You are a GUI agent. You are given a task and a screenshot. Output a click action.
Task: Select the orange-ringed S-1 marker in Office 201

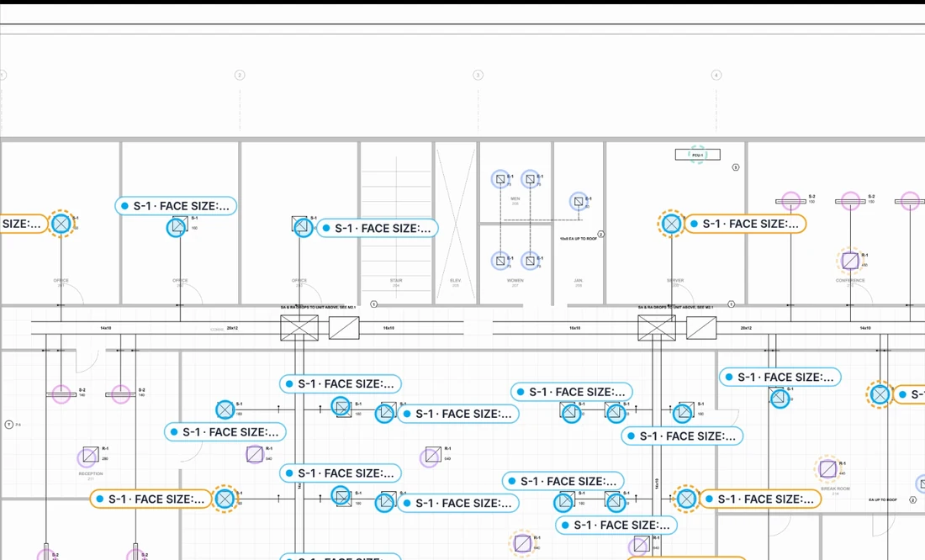(61, 224)
